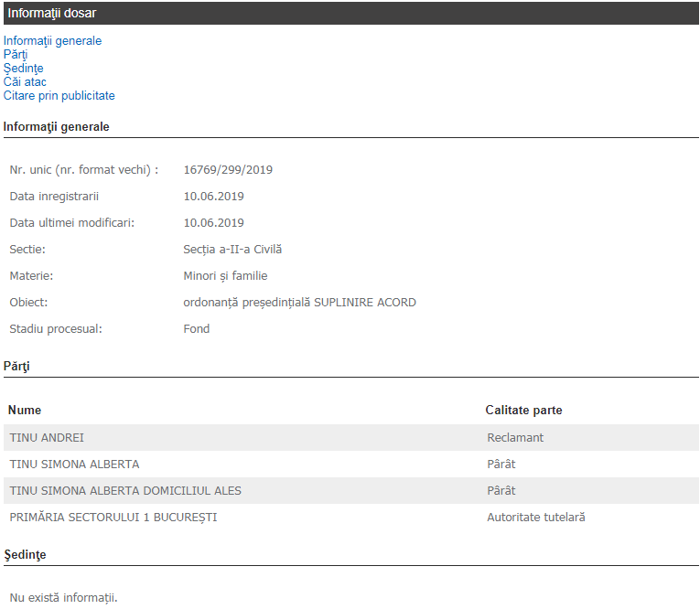Image resolution: width=700 pixels, height=609 pixels.
Task: Select the ordonanță președințială SUPLINIRE ACORD text
Action: coord(299,303)
